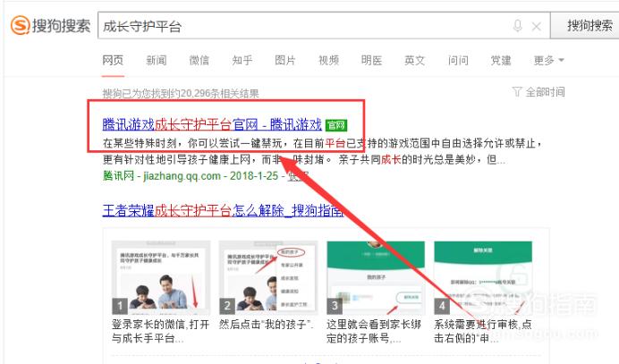Switch to the 视频 tab

click(x=328, y=60)
